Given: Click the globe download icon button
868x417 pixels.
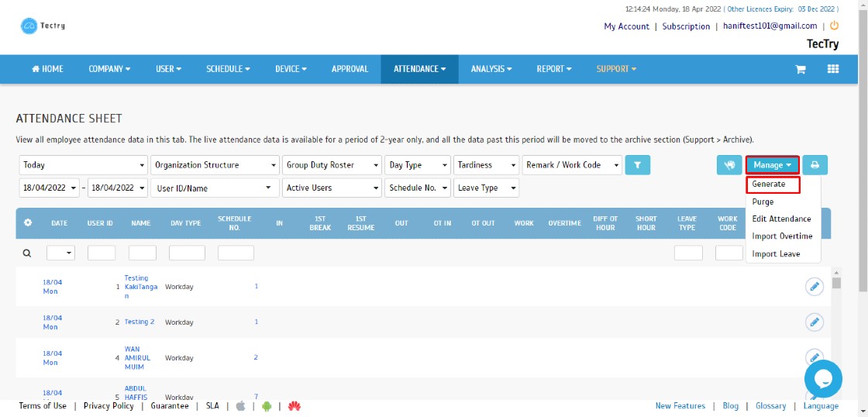Looking at the screenshot, I should pos(729,165).
